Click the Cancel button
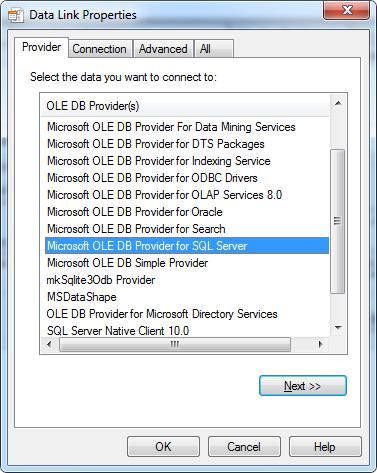Screen dimensions: 377x473 point(244,447)
